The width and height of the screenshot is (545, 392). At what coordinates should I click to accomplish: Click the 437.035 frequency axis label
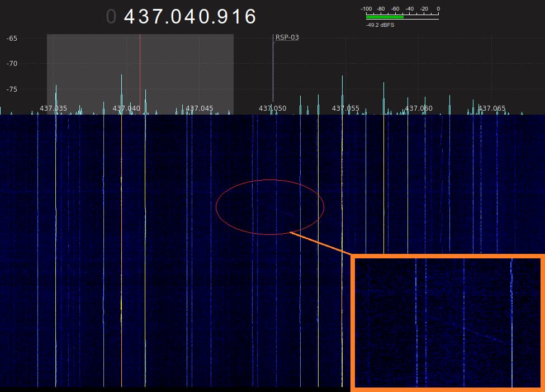click(54, 108)
